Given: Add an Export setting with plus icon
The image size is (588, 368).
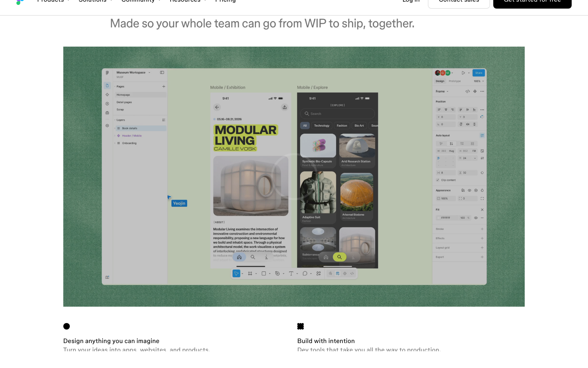Looking at the screenshot, I should (x=482, y=257).
